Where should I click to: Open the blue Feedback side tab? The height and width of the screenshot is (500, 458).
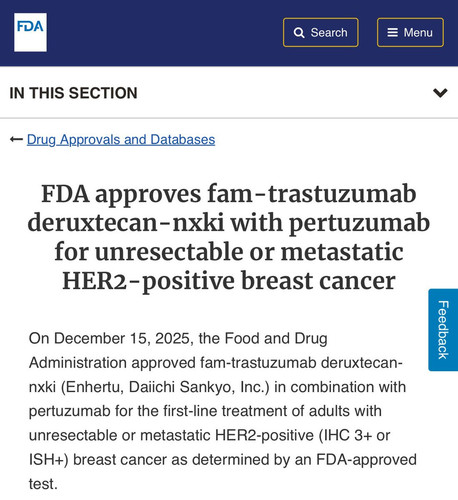click(x=443, y=330)
